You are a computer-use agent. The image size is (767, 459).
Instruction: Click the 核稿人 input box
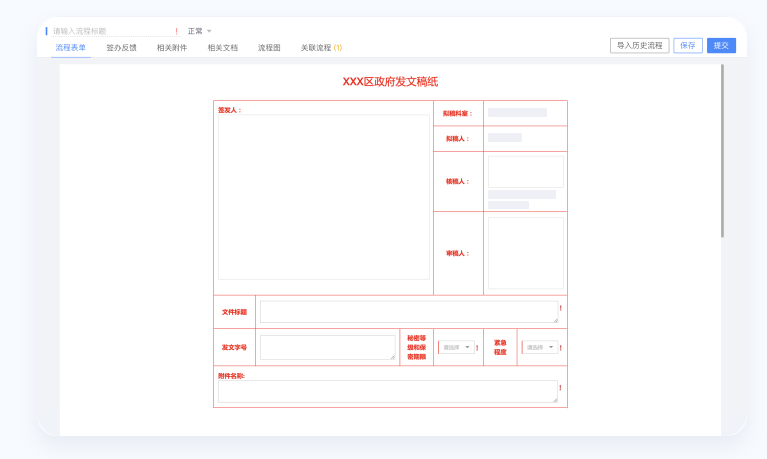(525, 171)
